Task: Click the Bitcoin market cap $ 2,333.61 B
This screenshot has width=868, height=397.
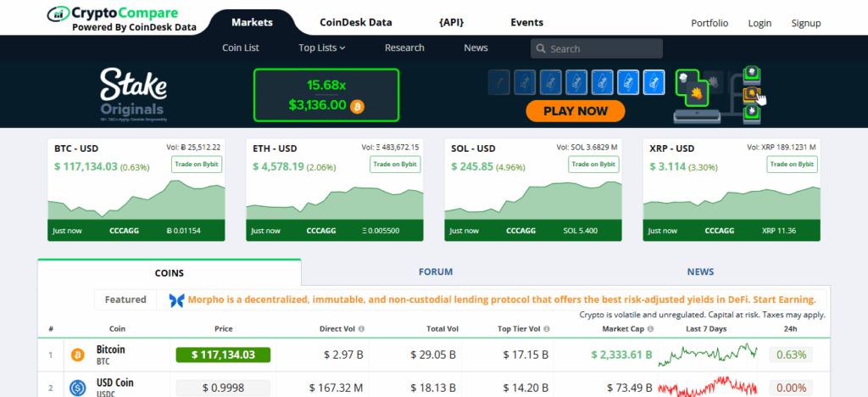Action: tap(622, 355)
